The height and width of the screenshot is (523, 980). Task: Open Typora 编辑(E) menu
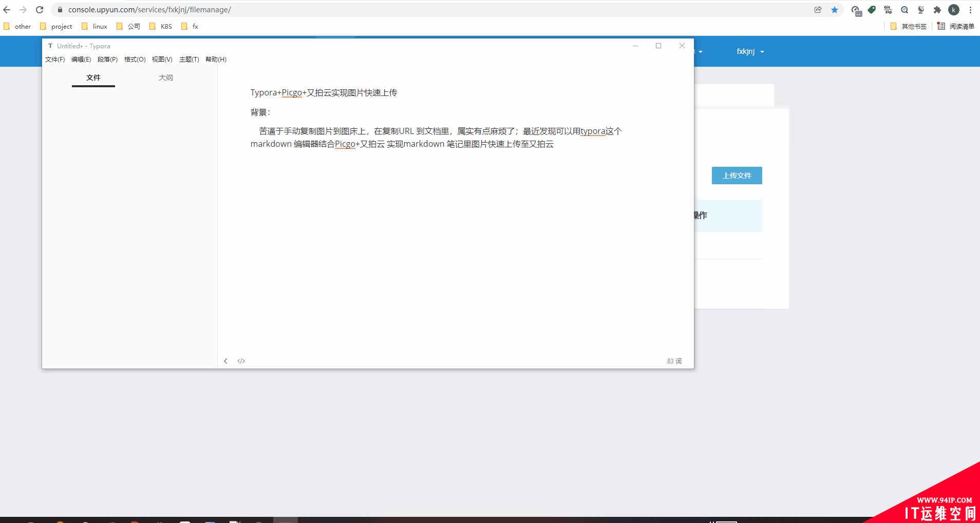coord(81,60)
